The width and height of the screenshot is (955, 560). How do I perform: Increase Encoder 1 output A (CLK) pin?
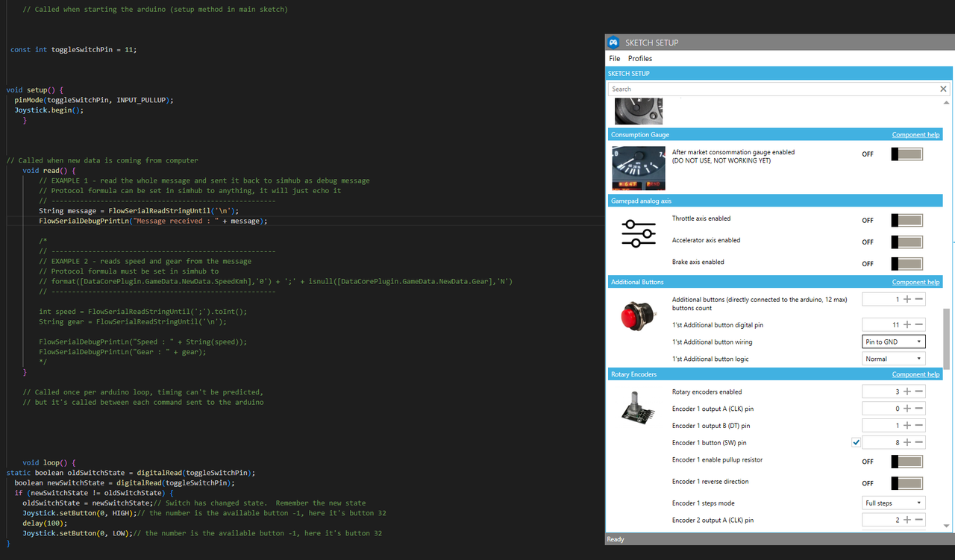click(907, 409)
